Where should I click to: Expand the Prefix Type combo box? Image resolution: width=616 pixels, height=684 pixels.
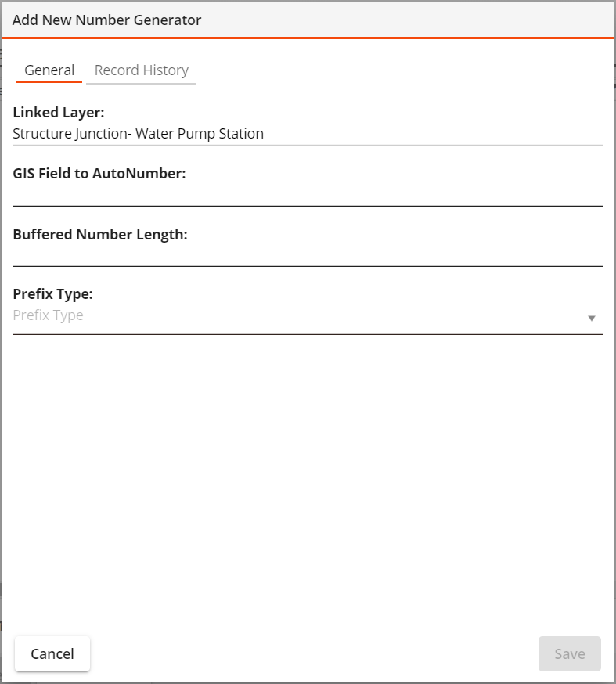[308, 316]
